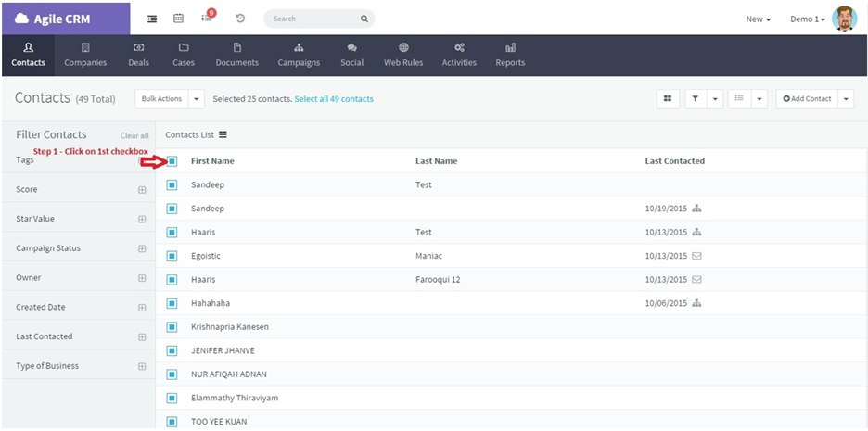Open dropdown arrow beside Add Contact
Image resolution: width=868 pixels, height=431 pixels.
point(846,98)
